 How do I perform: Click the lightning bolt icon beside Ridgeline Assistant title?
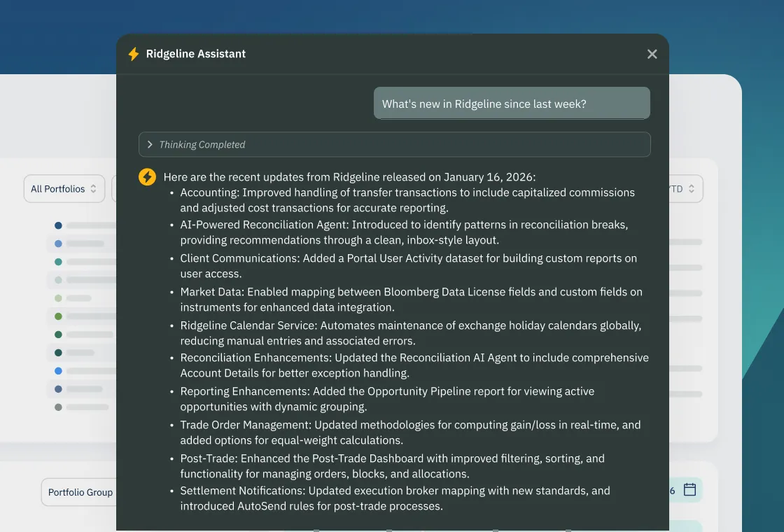click(x=134, y=54)
